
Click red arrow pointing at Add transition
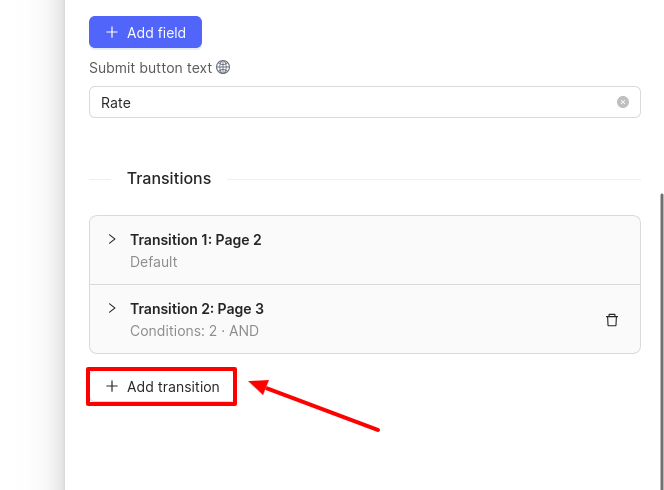[x=314, y=405]
